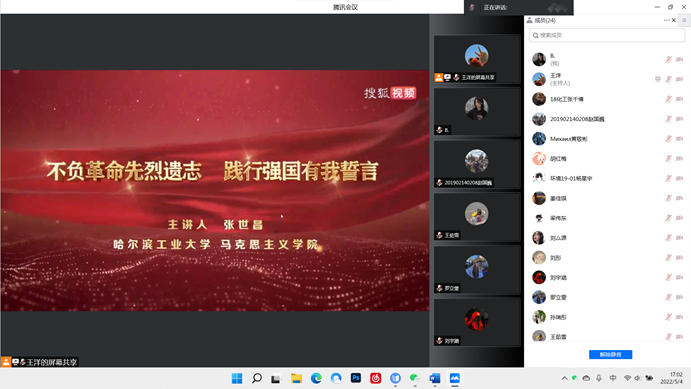Viewport: 691px width, 389px height.
Task: Click the blue 解除静音 unmute button
Action: click(610, 355)
